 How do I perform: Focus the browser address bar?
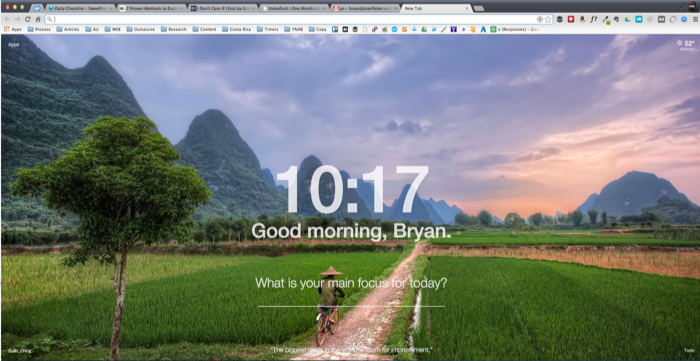coord(295,19)
